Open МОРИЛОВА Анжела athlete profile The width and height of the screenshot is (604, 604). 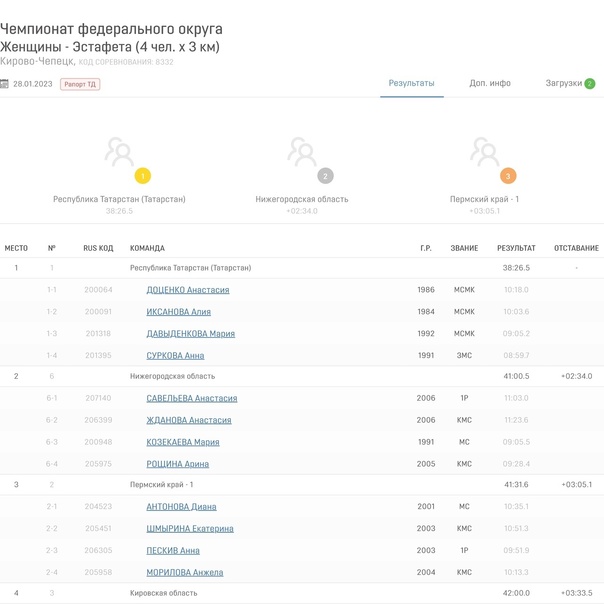pos(184,573)
